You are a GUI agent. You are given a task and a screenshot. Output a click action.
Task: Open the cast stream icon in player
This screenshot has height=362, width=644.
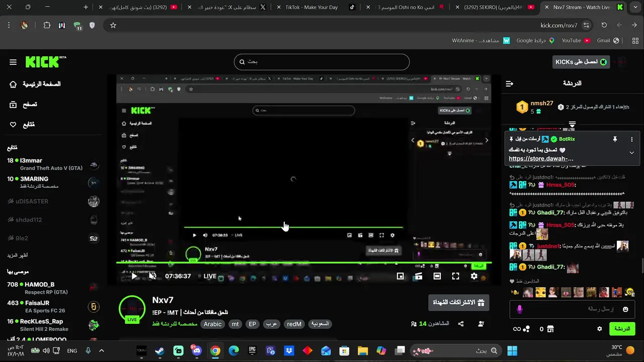click(418, 276)
